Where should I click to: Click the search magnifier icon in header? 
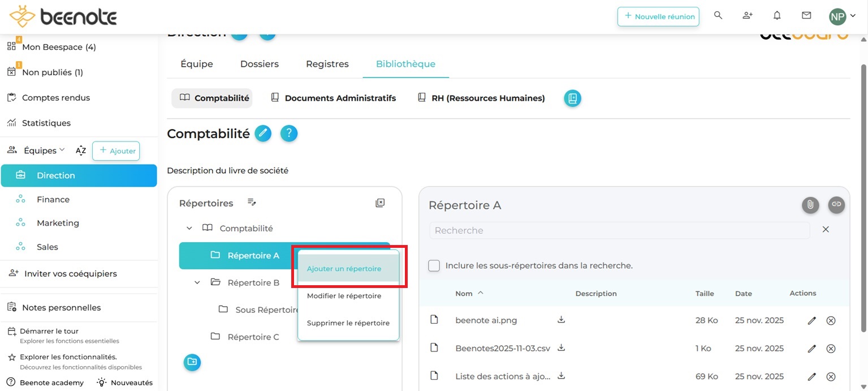(718, 16)
